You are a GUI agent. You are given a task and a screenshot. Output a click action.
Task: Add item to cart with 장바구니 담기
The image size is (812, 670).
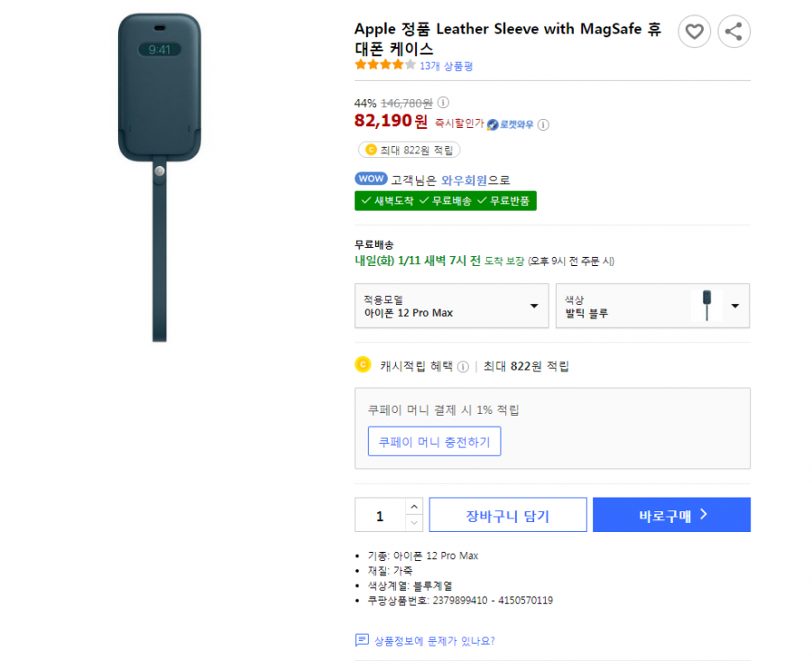point(507,515)
